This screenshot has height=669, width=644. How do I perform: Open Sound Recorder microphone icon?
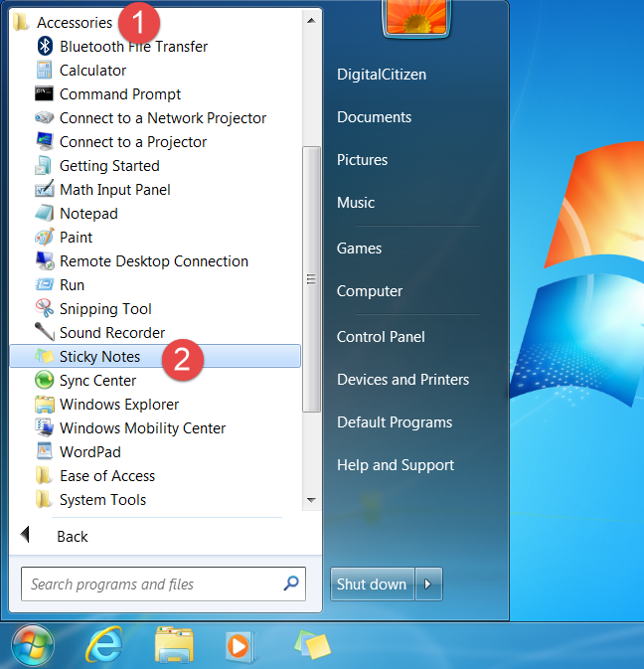coord(45,332)
